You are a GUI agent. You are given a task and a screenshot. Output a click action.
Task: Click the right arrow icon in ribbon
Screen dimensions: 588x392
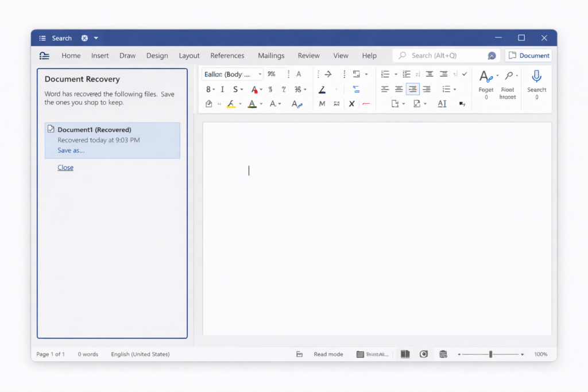pyautogui.click(x=328, y=74)
